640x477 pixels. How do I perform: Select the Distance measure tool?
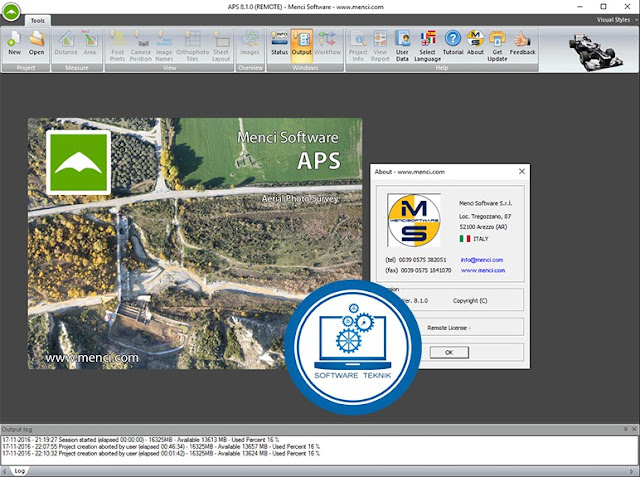(66, 43)
